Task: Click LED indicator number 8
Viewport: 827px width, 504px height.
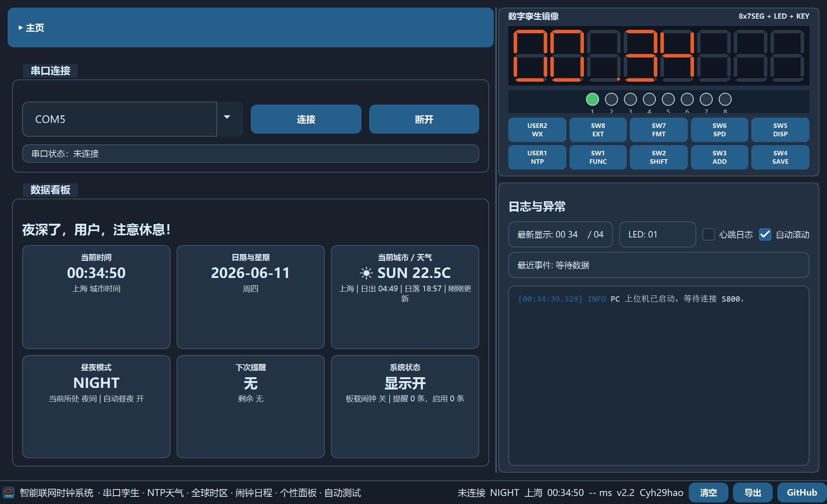Action: 725,99
